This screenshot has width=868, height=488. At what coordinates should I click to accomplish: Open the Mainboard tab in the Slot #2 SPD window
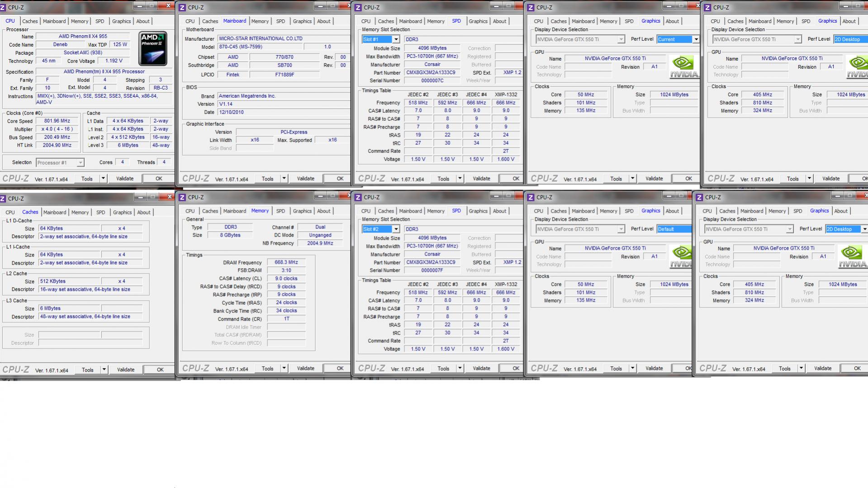(410, 211)
